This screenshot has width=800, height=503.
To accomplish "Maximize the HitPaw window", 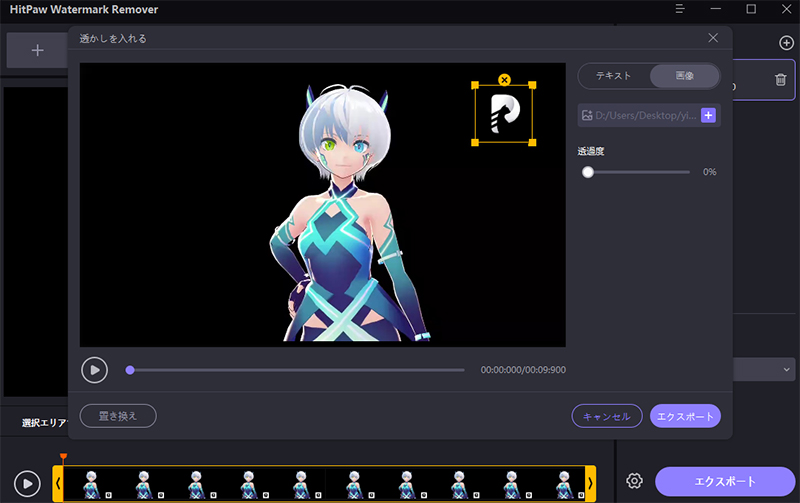I will pos(751,9).
